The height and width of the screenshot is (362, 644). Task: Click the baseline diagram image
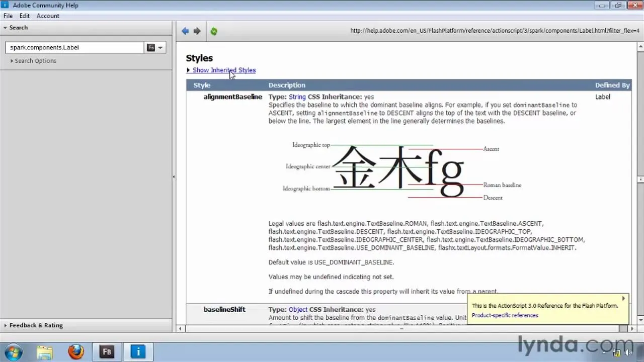401,171
